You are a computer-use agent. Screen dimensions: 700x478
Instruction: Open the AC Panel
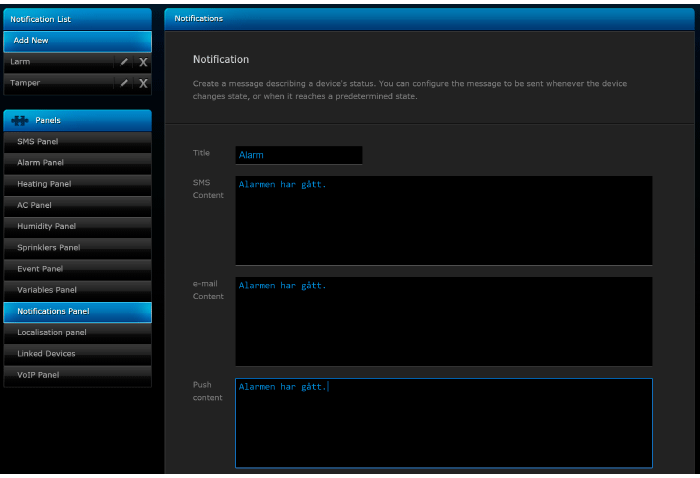click(x=77, y=205)
